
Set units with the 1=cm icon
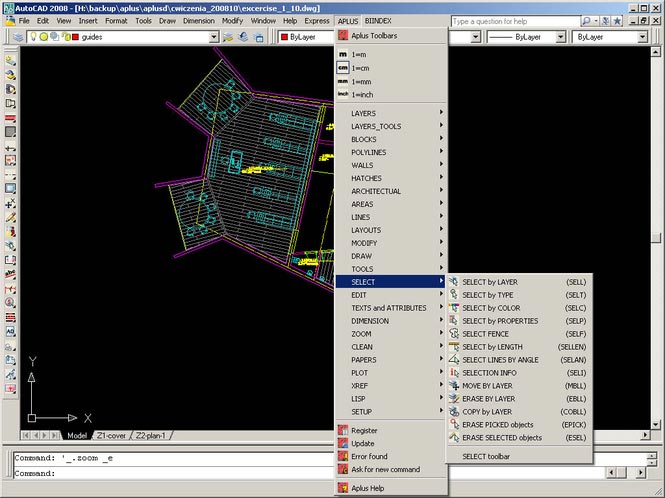pyautogui.click(x=342, y=67)
